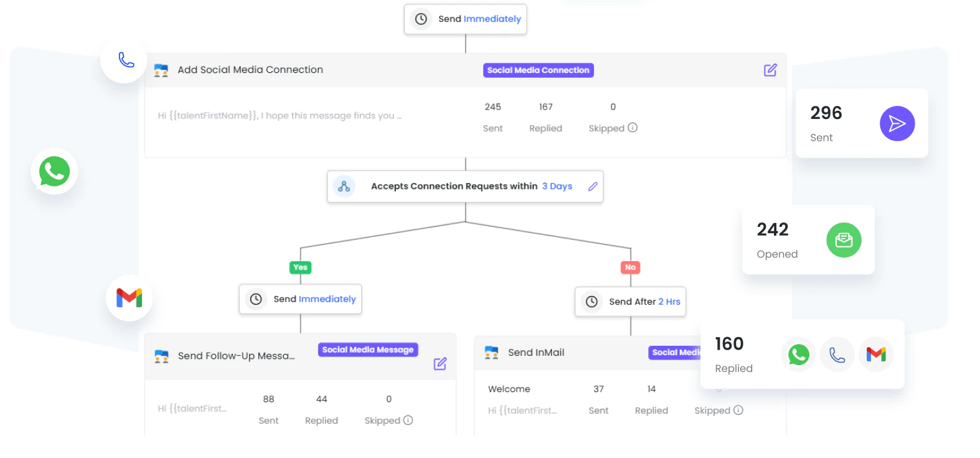
Task: Open the top Send Immediately timing node
Action: [x=465, y=19]
